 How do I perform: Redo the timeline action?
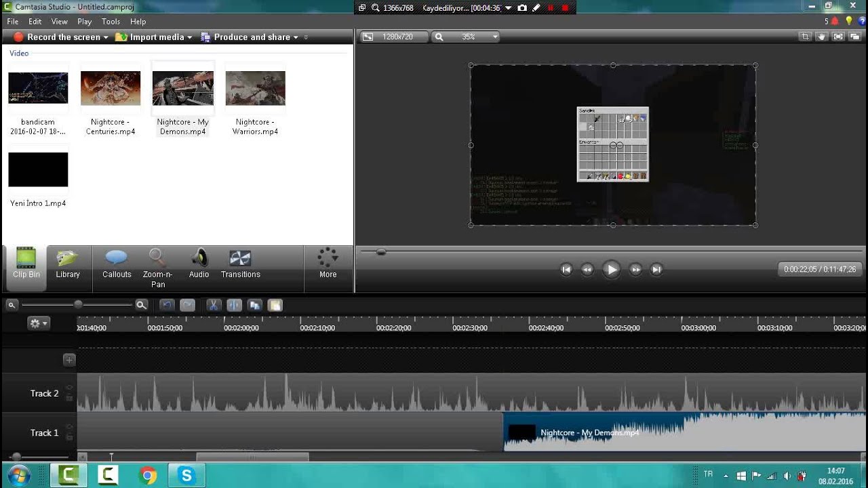tap(187, 305)
